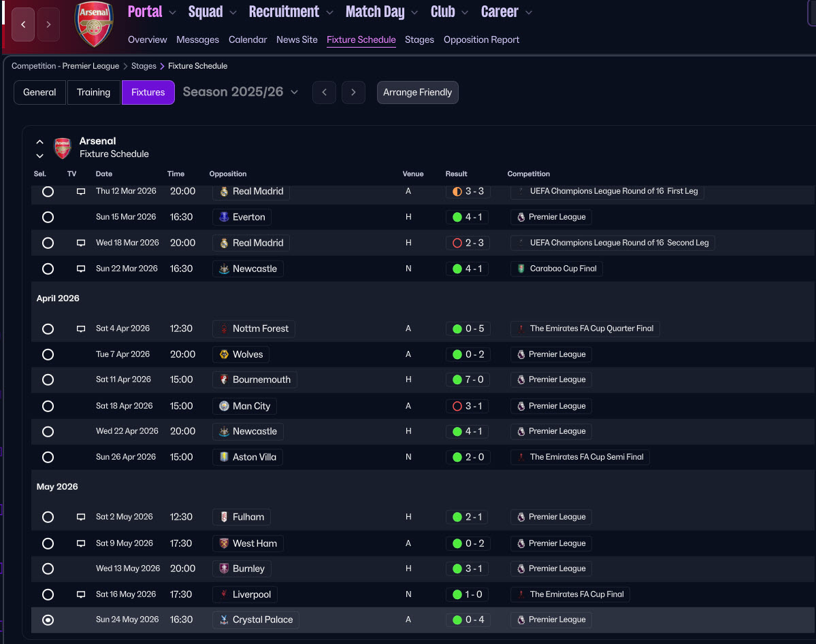Open the Opposition Report tab
816x644 pixels.
click(x=481, y=39)
